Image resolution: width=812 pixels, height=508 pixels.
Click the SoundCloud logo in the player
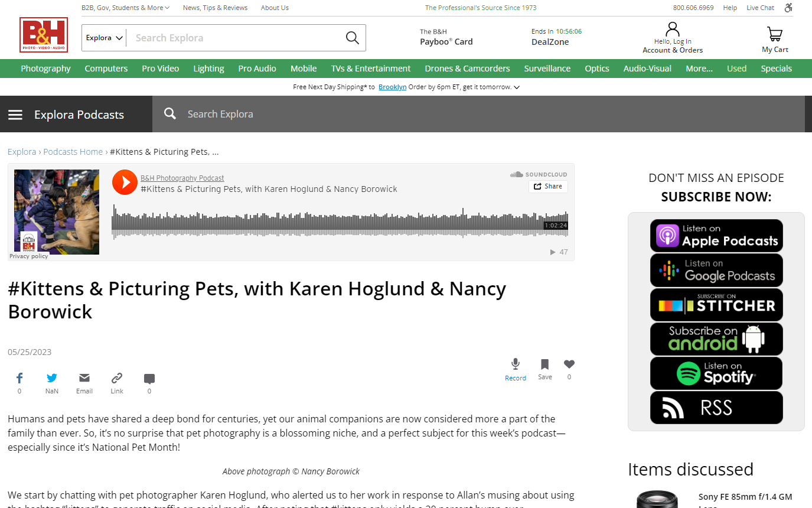[539, 174]
